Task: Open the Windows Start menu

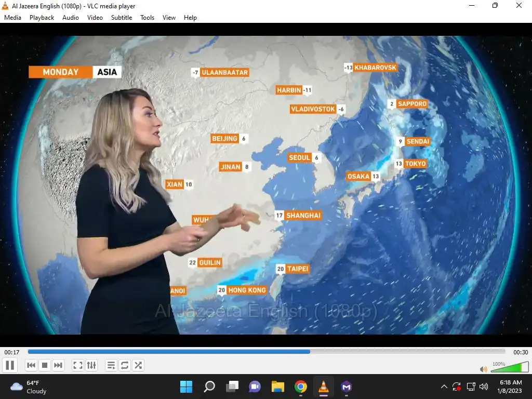Action: [187, 387]
